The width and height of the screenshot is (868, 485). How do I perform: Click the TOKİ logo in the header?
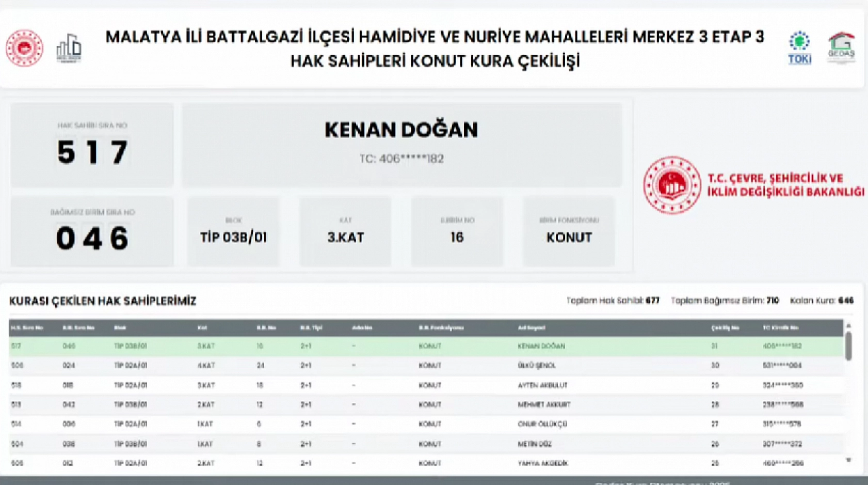pyautogui.click(x=799, y=48)
